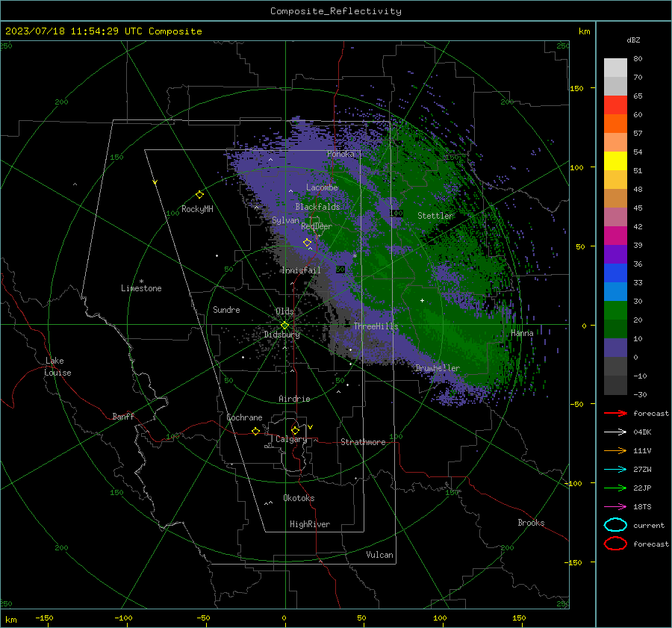Click the 2023/07/18 11:54:29 UTC timestamp

[75, 31]
